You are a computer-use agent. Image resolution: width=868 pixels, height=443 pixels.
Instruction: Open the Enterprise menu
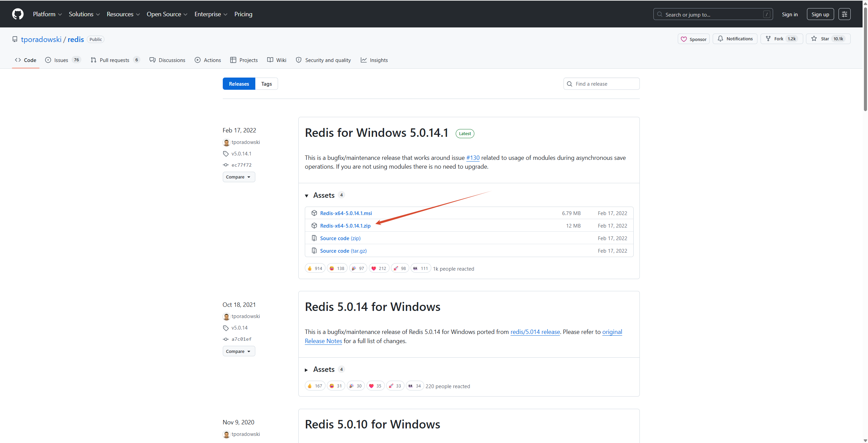coord(211,14)
